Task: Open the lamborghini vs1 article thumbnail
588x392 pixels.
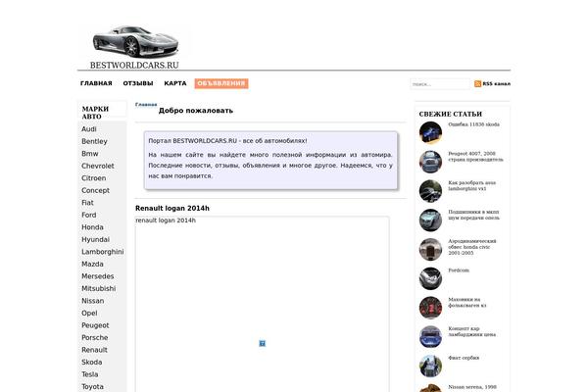Action: pyautogui.click(x=430, y=191)
